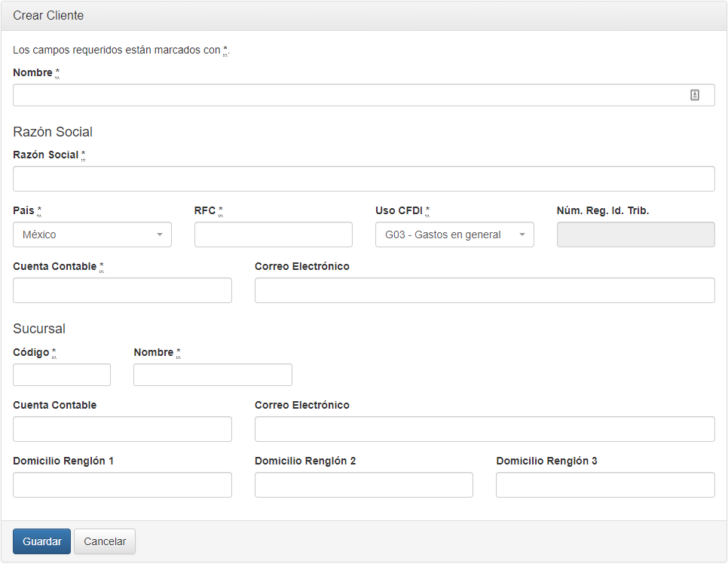Select the RFC input field
Screen dimensions: 728x564
pyautogui.click(x=273, y=234)
